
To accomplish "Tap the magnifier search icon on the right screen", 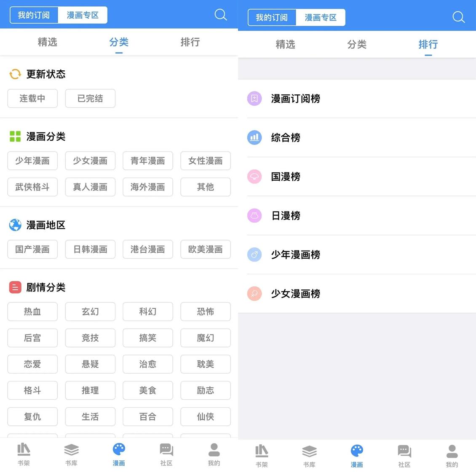I will [458, 17].
